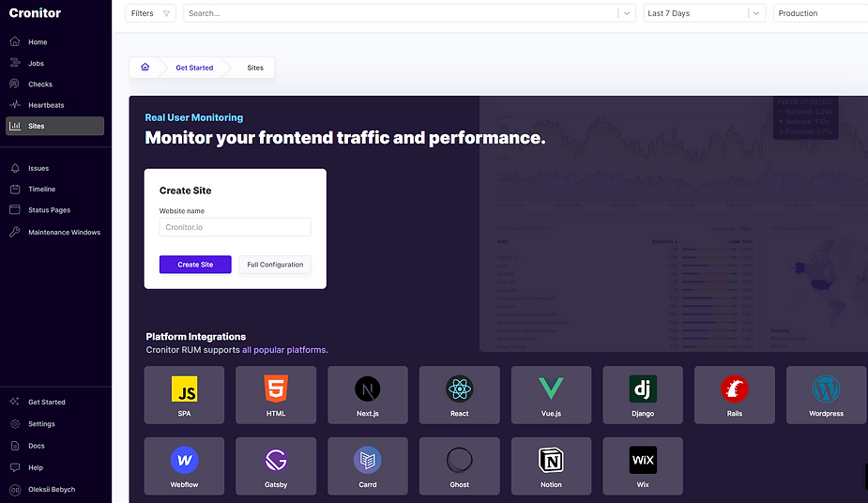Click the Help chat icon
Image resolution: width=868 pixels, height=503 pixels.
[x=15, y=467]
